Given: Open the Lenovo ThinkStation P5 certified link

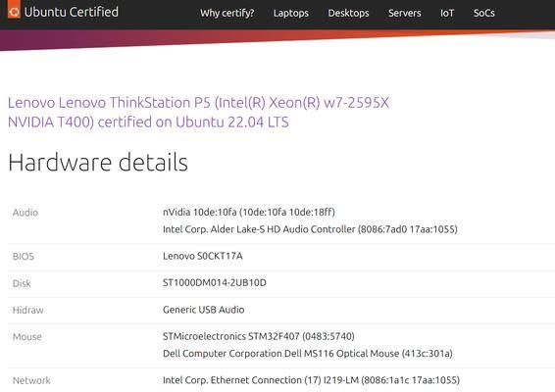Looking at the screenshot, I should coord(198,112).
